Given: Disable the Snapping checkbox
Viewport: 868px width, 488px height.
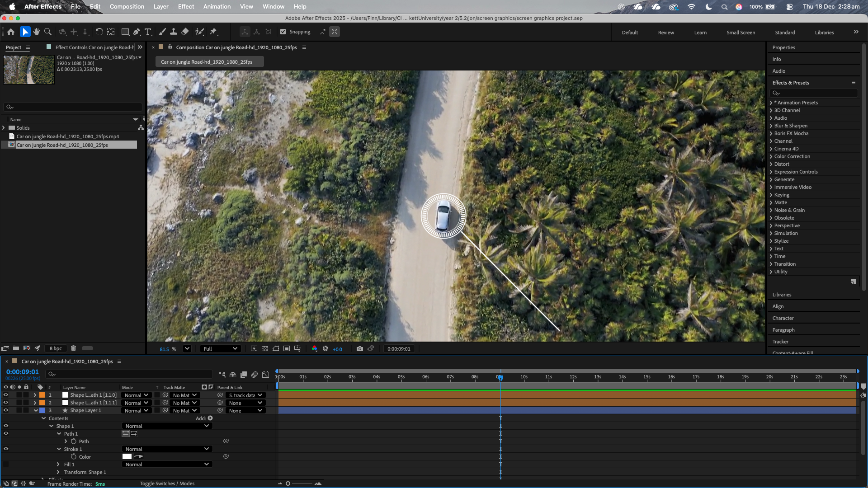Looking at the screenshot, I should (283, 32).
